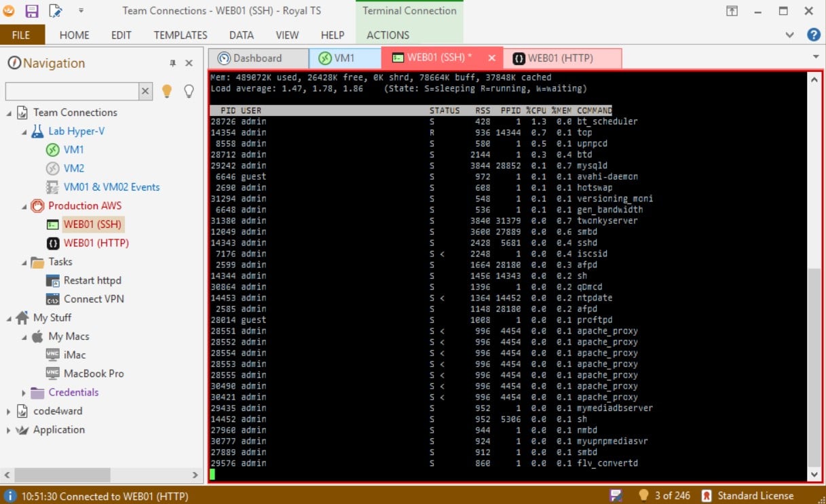Collapse the Production AWS folder

click(24, 207)
